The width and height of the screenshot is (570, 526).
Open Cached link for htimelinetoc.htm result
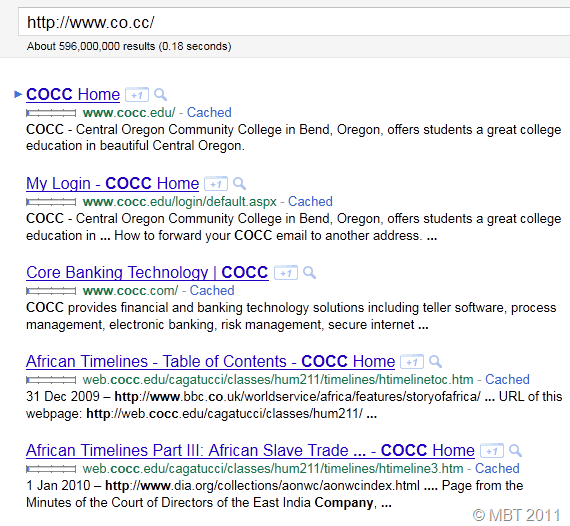point(507,380)
